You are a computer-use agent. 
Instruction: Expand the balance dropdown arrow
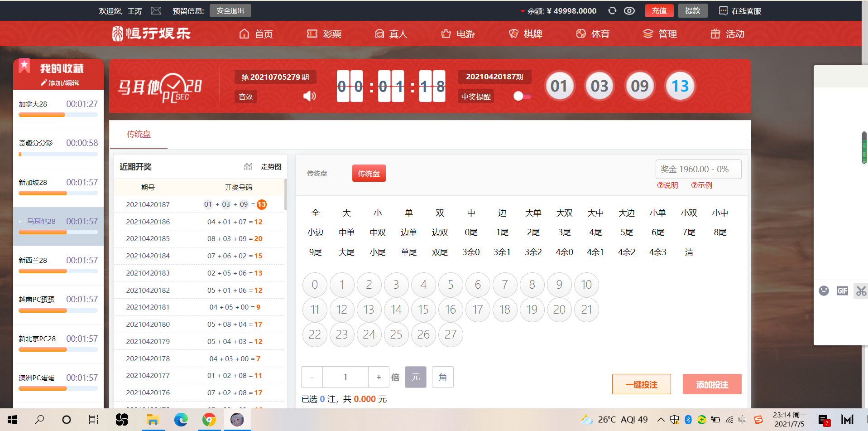point(523,11)
